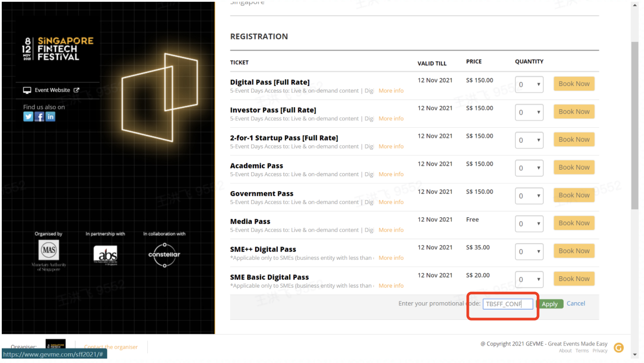Viewport: 644px width, 363px height.
Task: Click the Free price of Media Pass
Action: tap(472, 219)
